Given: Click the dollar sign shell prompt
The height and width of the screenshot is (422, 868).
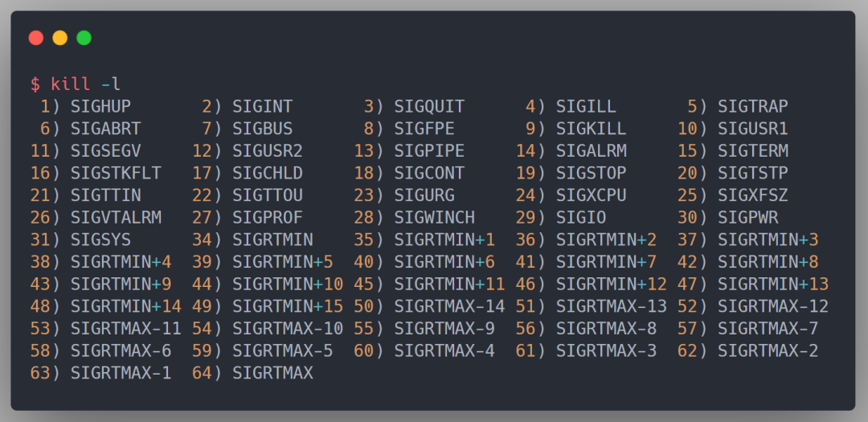Looking at the screenshot, I should click(35, 84).
